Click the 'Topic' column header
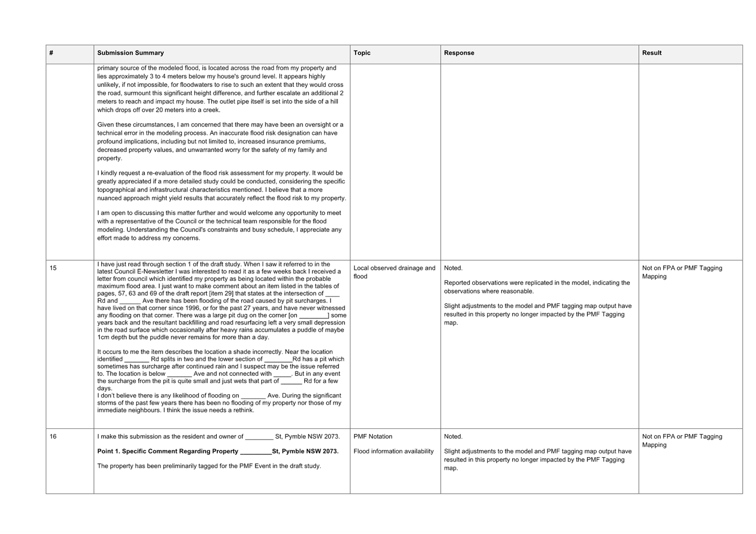 (x=395, y=54)
